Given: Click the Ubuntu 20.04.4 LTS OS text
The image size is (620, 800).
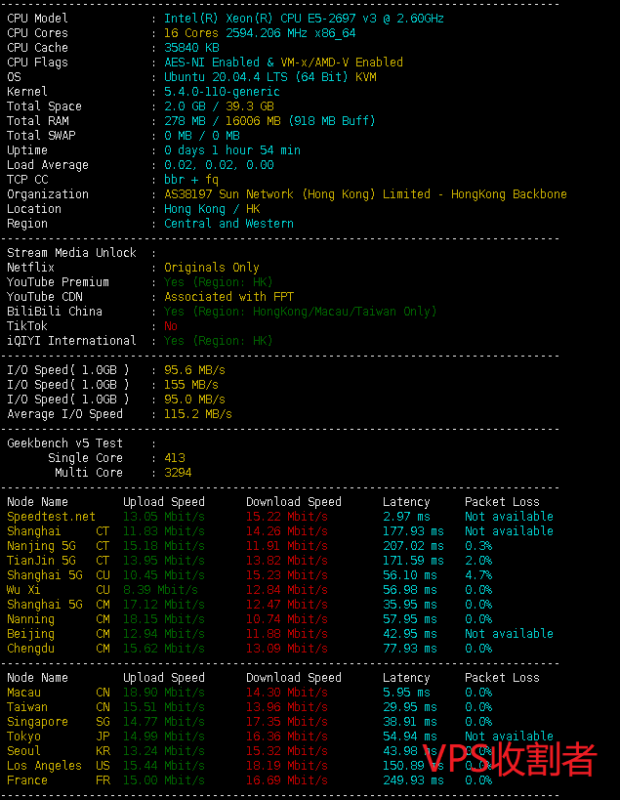Looking at the screenshot, I should point(270,77).
